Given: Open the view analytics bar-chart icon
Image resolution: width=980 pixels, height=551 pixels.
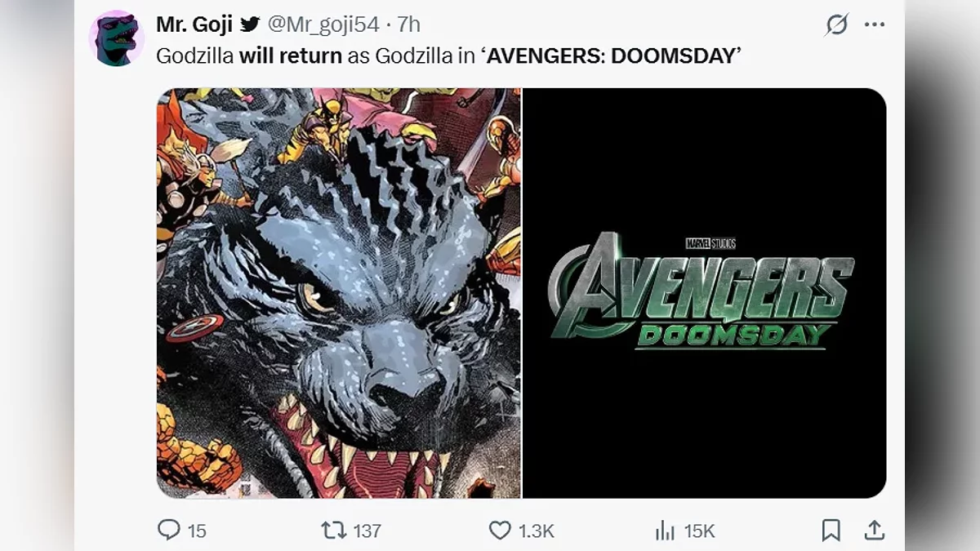Looking at the screenshot, I should pos(665,531).
